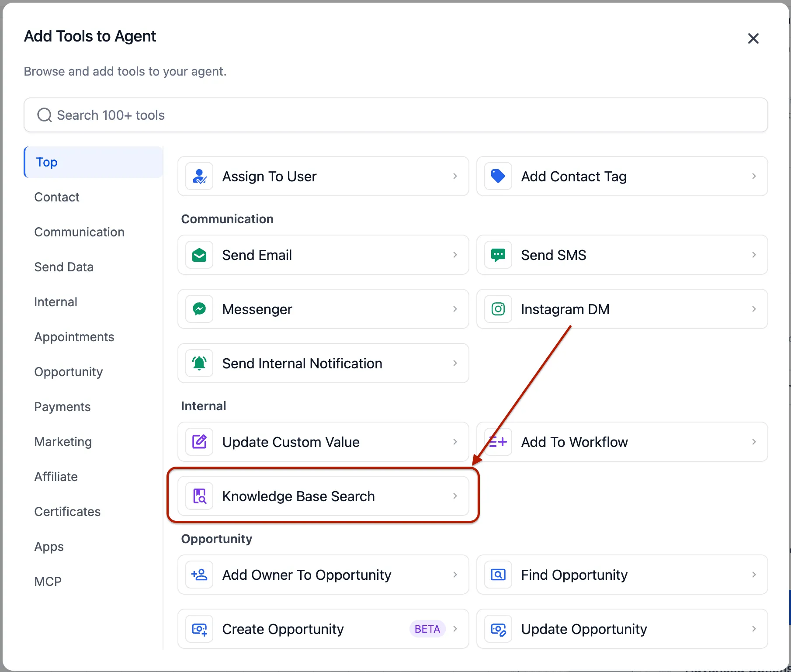Close the Add Tools to Agent dialog

click(x=753, y=38)
